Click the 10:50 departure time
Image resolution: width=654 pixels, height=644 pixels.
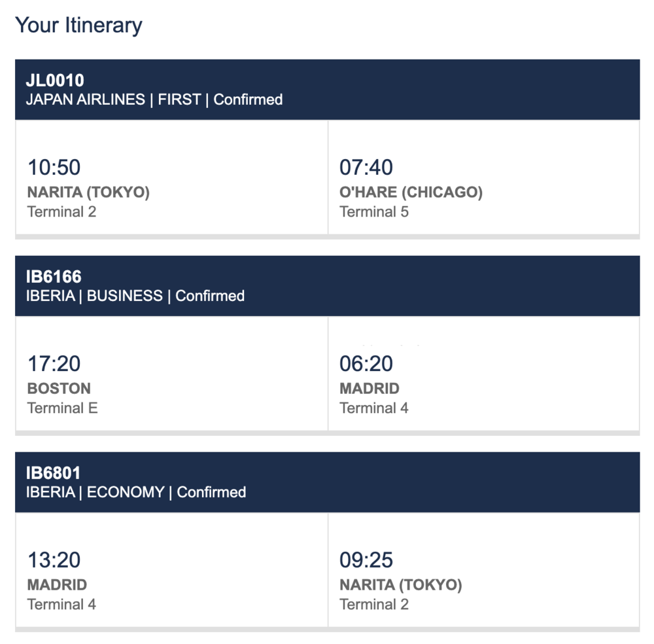click(54, 168)
